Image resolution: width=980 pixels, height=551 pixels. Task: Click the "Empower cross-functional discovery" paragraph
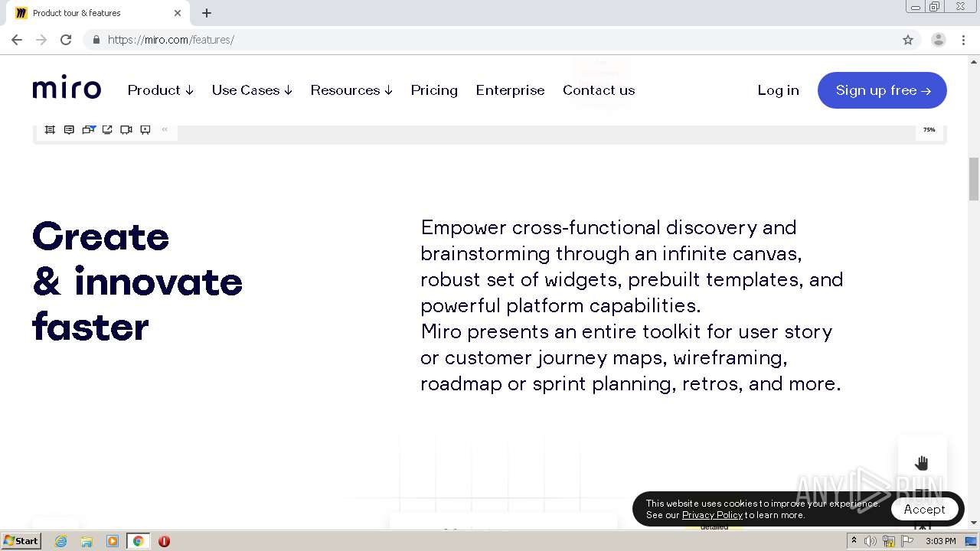coord(632,305)
